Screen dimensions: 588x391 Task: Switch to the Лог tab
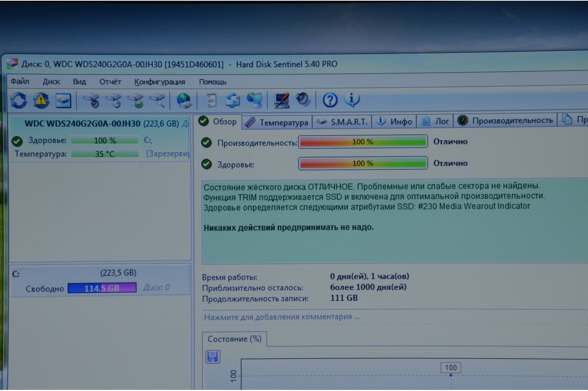coord(435,121)
